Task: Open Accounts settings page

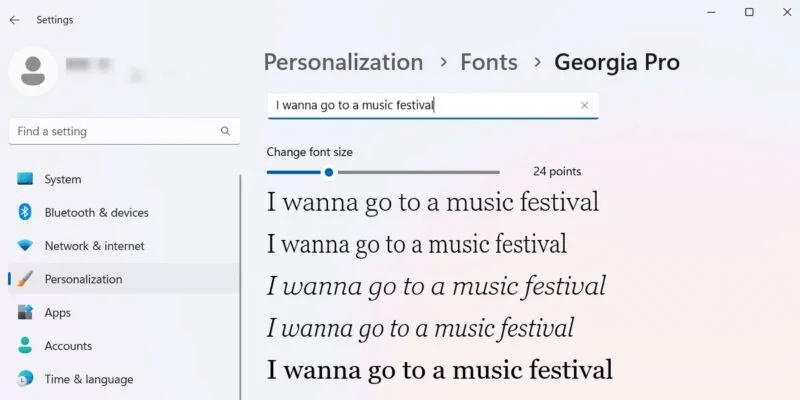Action: [124, 346]
